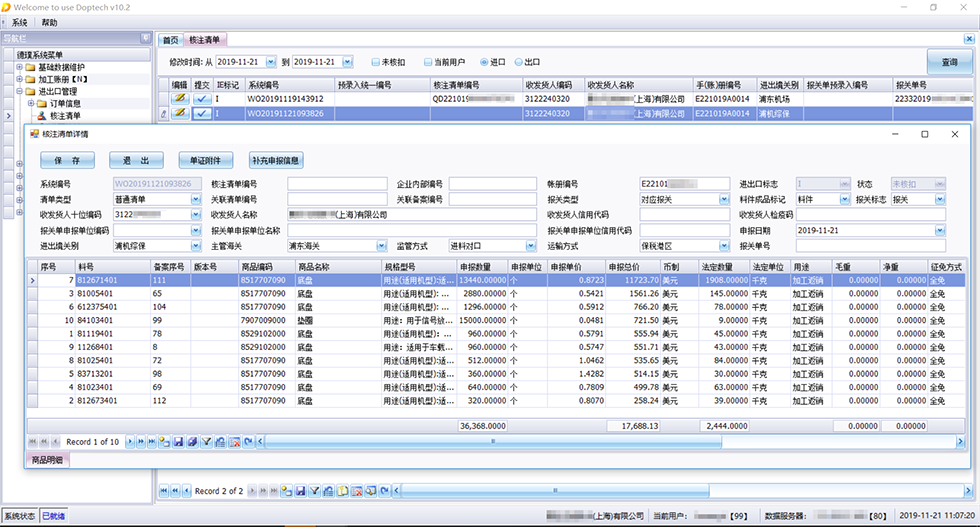Expand 加工账册 tree node
The height and width of the screenshot is (527, 980).
[x=19, y=79]
